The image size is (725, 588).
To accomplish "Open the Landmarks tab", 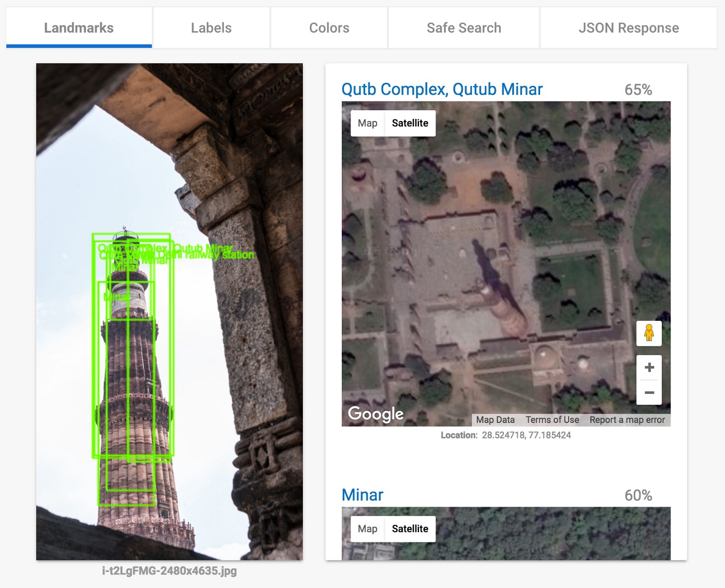I will coord(79,28).
